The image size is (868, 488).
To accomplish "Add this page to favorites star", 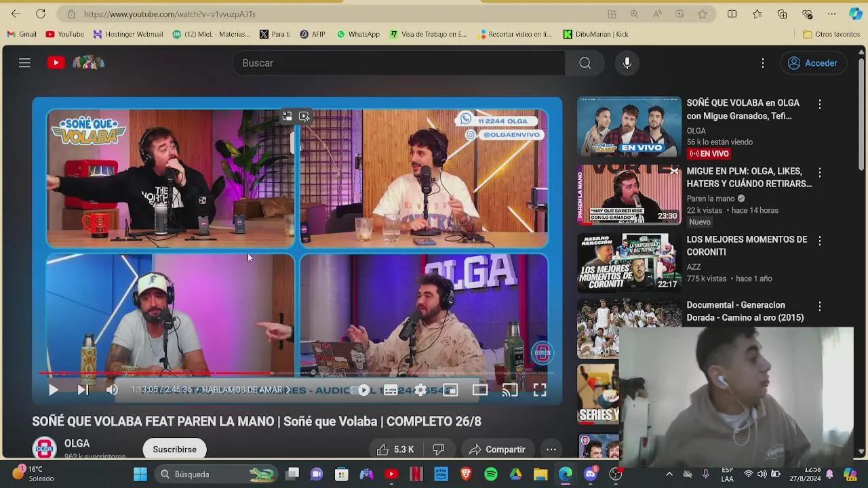I will (703, 14).
